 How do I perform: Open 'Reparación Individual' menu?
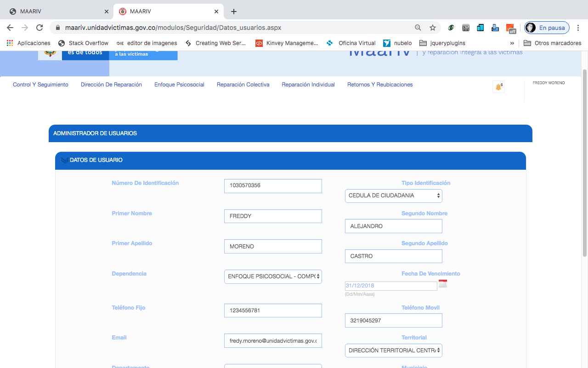click(308, 85)
